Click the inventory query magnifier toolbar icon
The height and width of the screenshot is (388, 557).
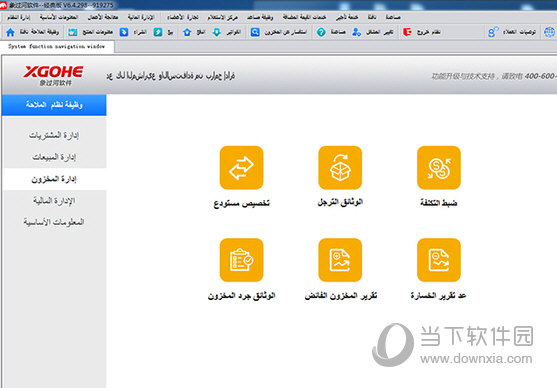click(x=255, y=32)
